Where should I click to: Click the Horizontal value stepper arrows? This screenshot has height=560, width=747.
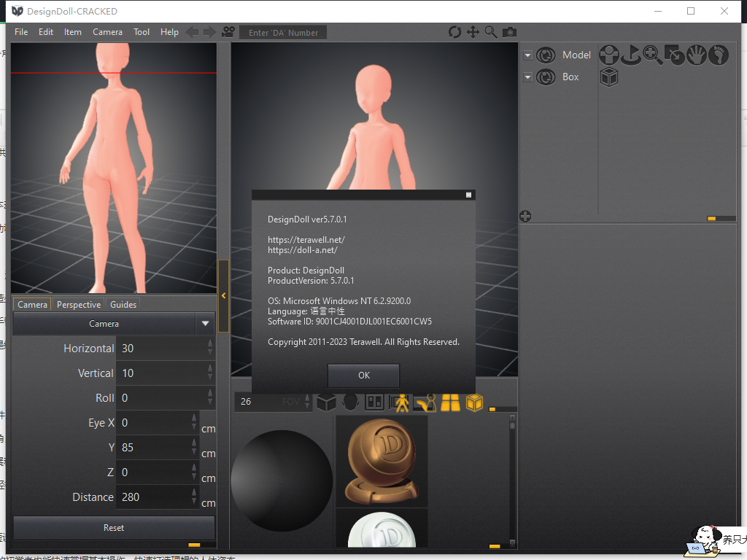210,348
